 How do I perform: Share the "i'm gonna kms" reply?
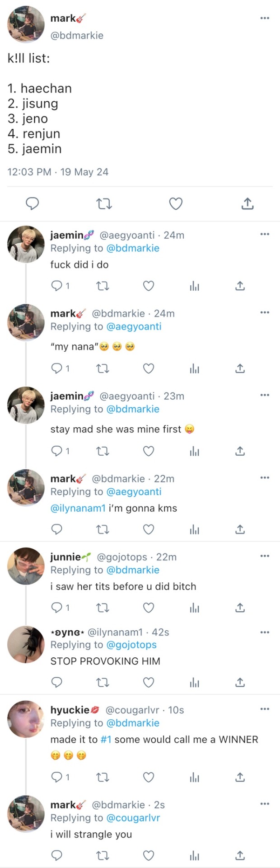[x=240, y=529]
